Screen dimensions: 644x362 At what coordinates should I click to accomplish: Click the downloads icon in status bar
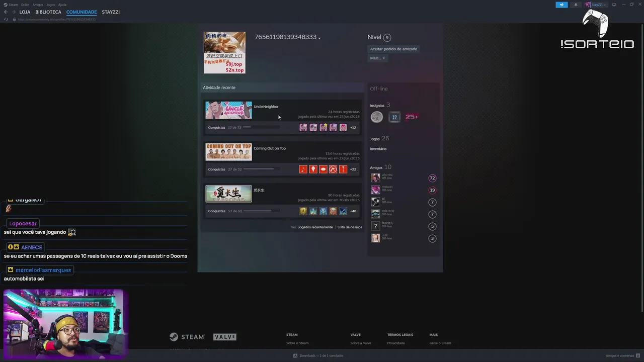point(295,355)
